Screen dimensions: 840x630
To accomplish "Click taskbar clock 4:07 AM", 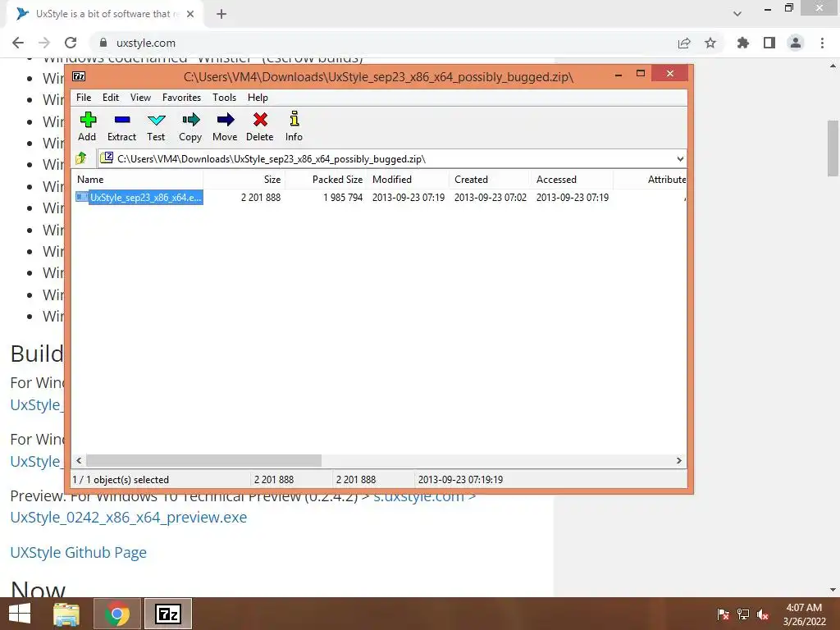I will tap(804, 608).
